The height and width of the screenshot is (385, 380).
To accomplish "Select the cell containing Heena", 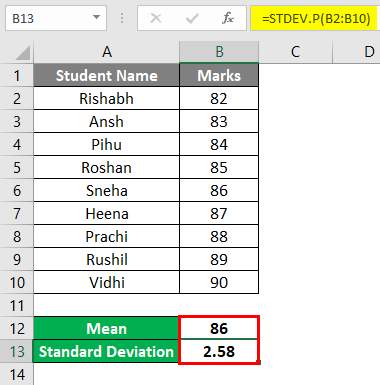I will point(106,214).
